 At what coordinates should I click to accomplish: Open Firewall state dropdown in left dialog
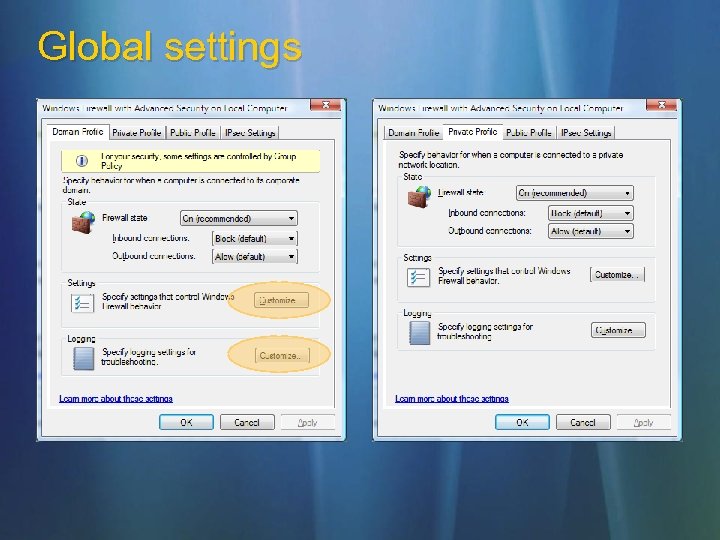[x=239, y=218]
